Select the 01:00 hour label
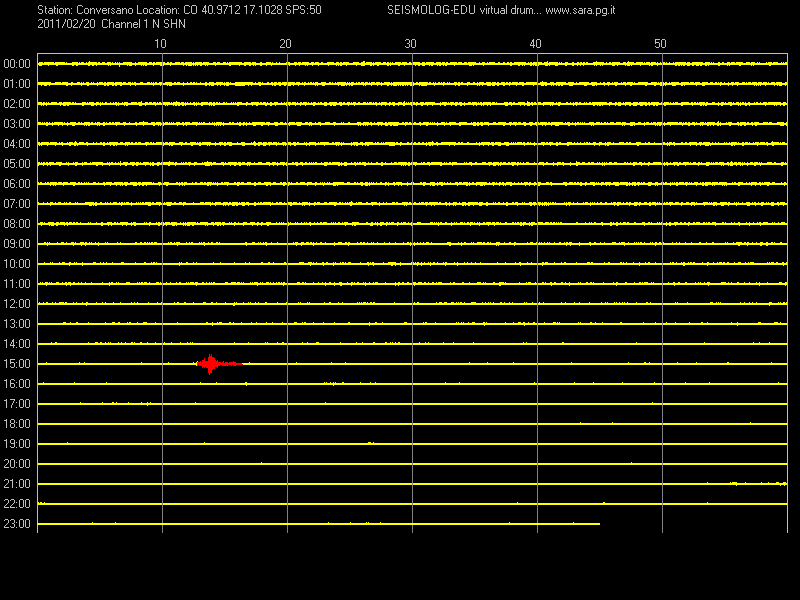The image size is (800, 600). pyautogui.click(x=17, y=84)
